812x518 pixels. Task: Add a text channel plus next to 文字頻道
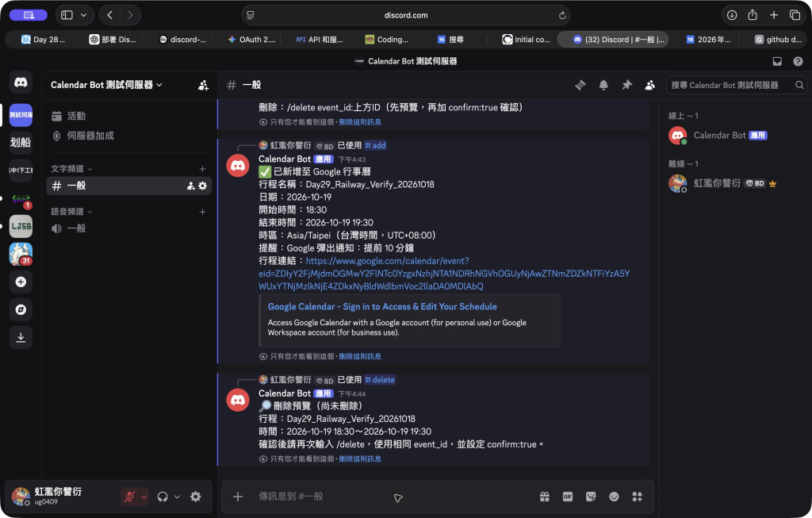(x=202, y=169)
